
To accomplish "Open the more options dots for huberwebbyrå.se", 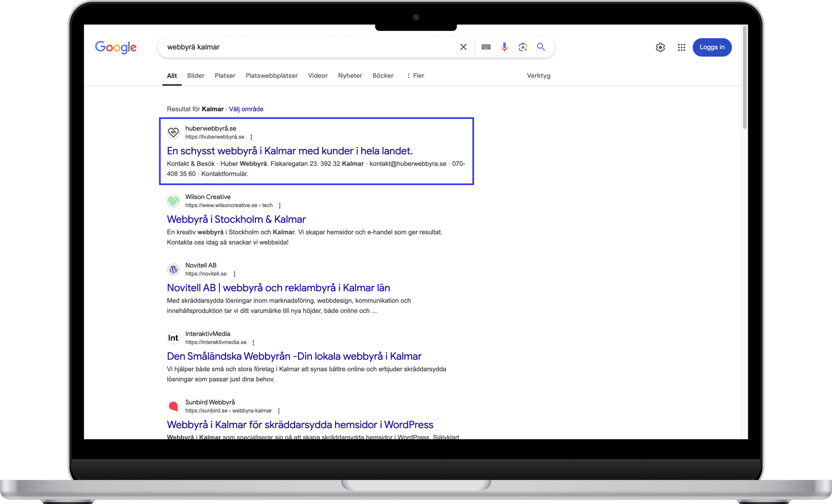I will tap(251, 137).
